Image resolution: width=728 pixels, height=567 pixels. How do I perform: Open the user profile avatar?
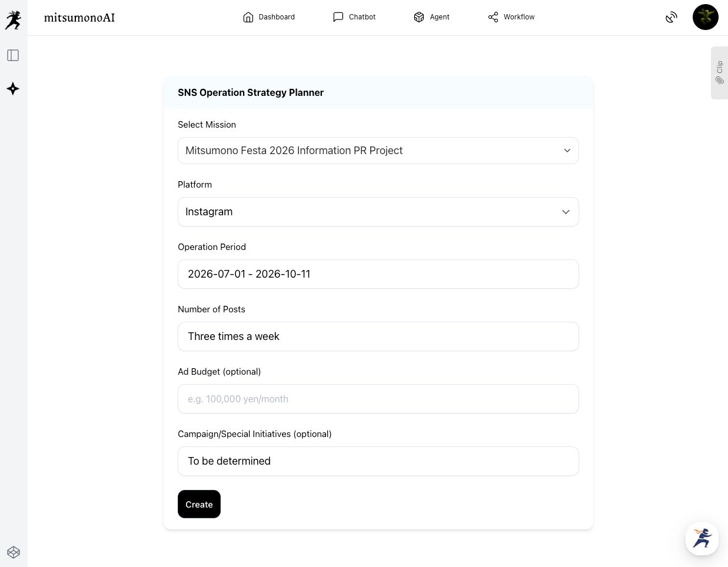(705, 17)
